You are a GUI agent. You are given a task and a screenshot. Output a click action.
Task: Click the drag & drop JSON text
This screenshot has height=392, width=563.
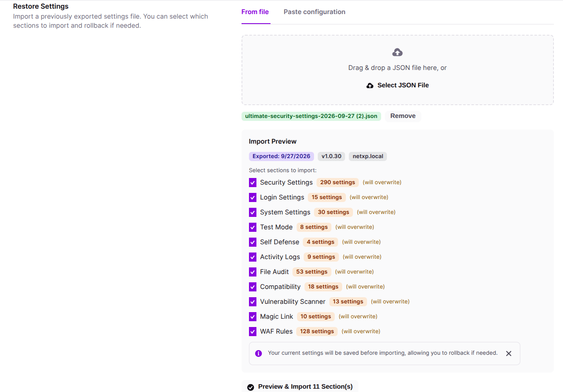point(397,68)
